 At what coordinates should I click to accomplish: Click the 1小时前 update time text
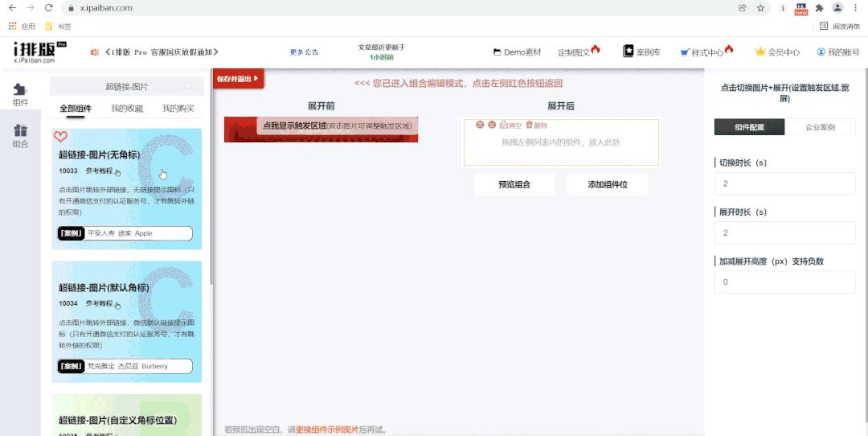[x=382, y=57]
